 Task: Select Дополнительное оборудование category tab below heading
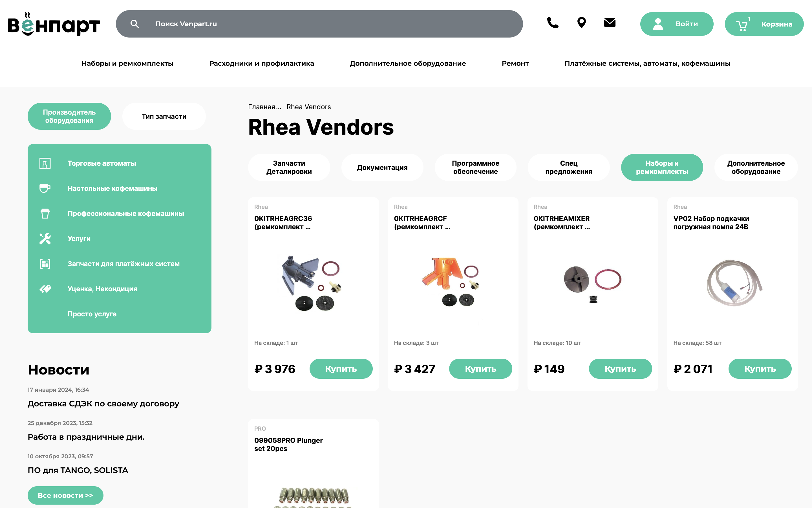pyautogui.click(x=756, y=167)
